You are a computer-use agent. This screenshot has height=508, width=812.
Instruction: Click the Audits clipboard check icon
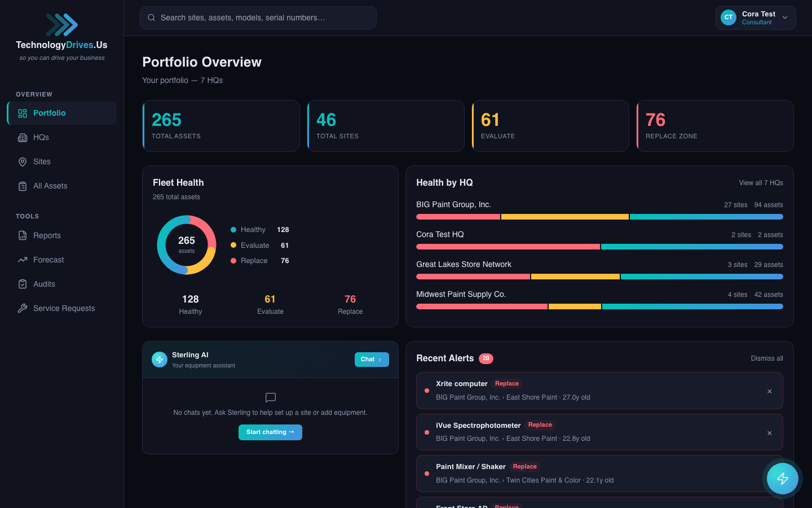[x=23, y=284]
